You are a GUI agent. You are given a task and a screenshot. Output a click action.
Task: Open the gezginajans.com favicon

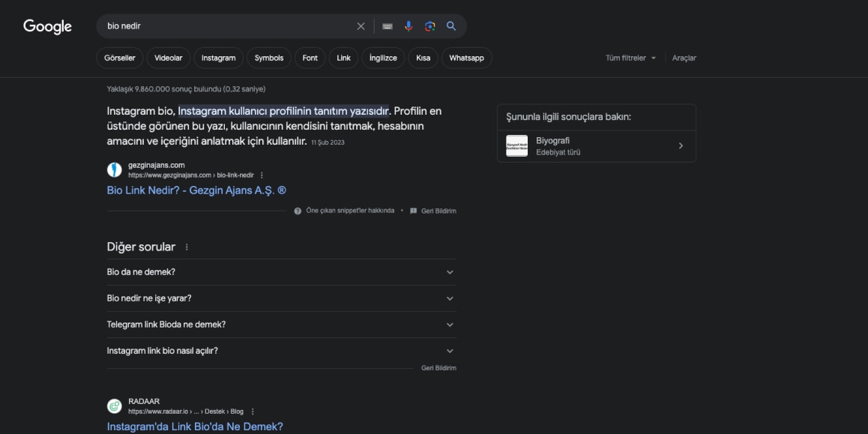tap(115, 169)
